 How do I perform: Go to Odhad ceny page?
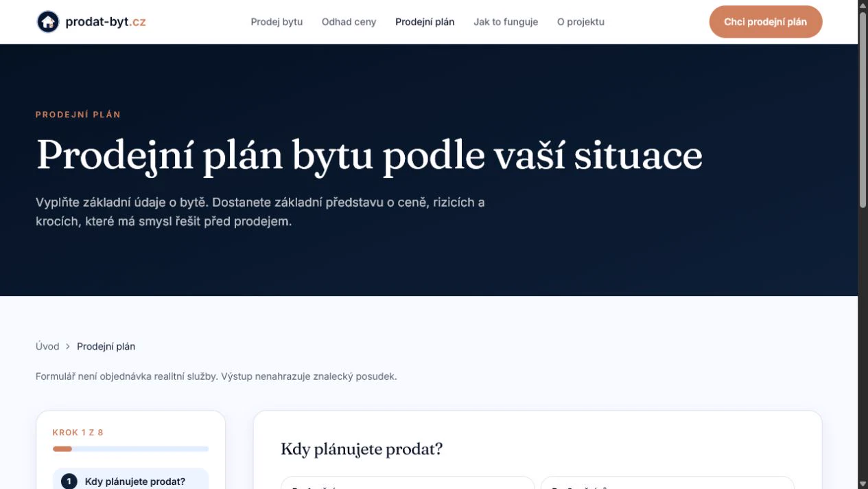pos(349,22)
